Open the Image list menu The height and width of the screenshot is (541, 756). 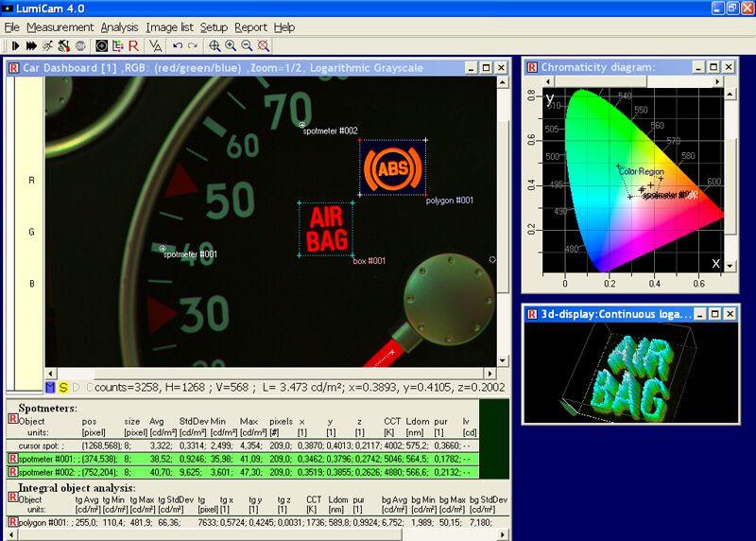coord(170,27)
